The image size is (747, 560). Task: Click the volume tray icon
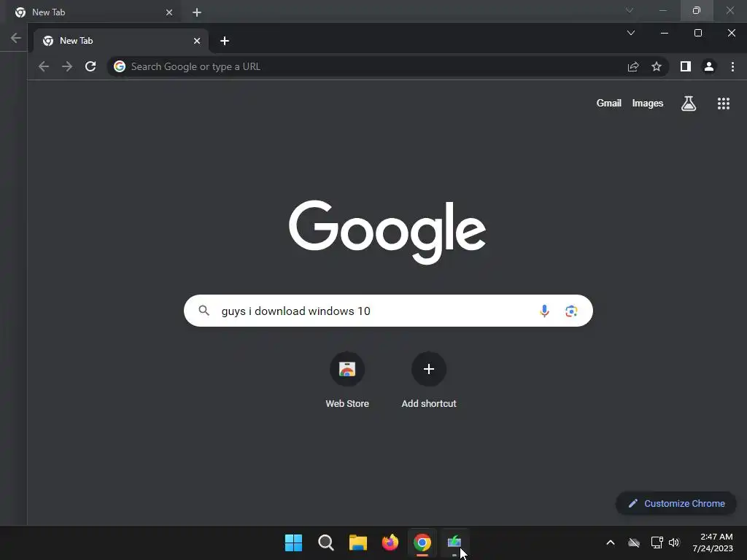674,542
